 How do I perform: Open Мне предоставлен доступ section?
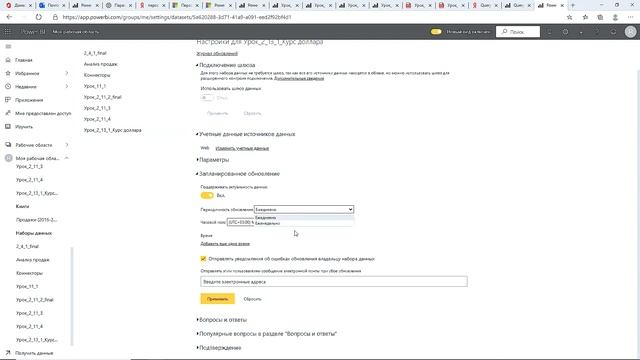(x=43, y=113)
